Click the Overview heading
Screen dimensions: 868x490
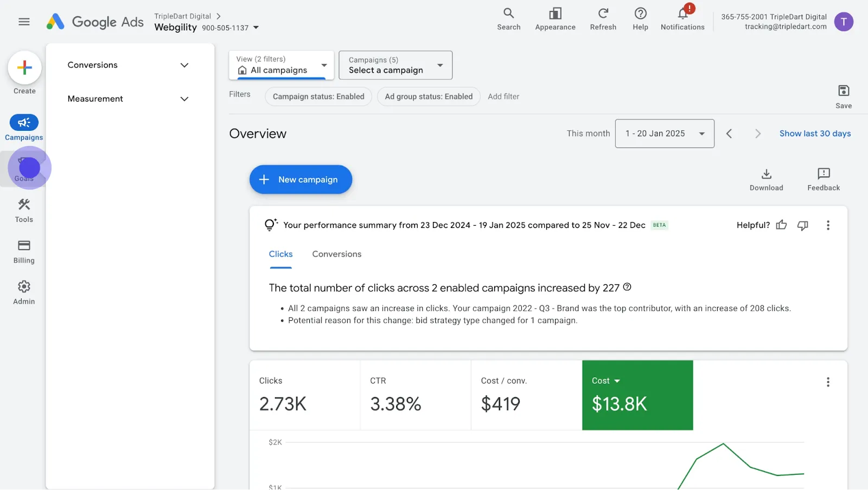258,133
